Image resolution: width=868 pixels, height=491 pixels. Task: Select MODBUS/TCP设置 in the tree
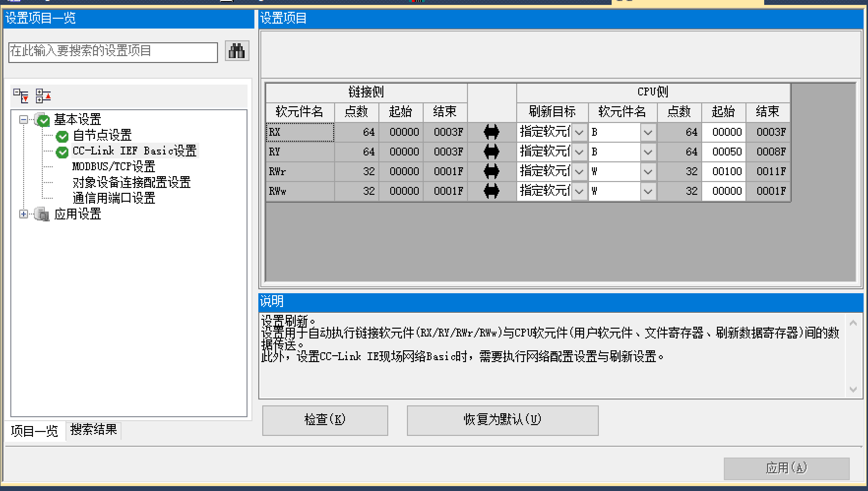(x=114, y=167)
